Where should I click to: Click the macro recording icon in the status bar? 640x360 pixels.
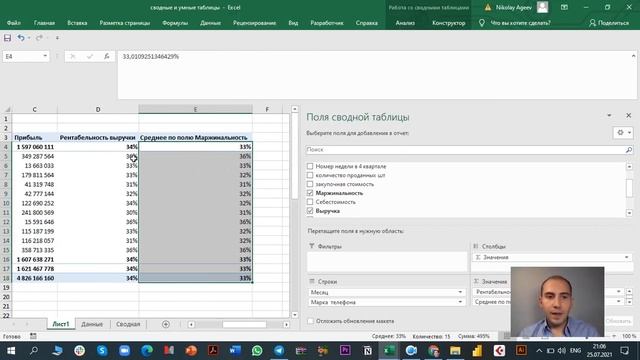[x=33, y=336]
